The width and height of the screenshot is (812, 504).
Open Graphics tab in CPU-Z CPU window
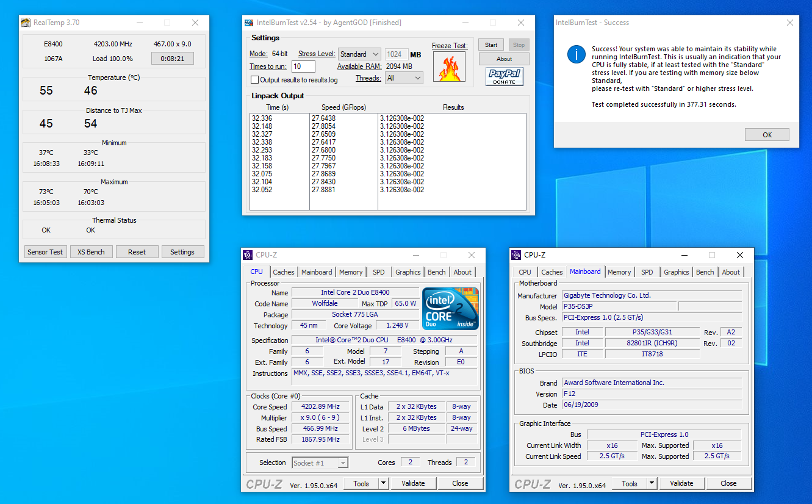(408, 272)
